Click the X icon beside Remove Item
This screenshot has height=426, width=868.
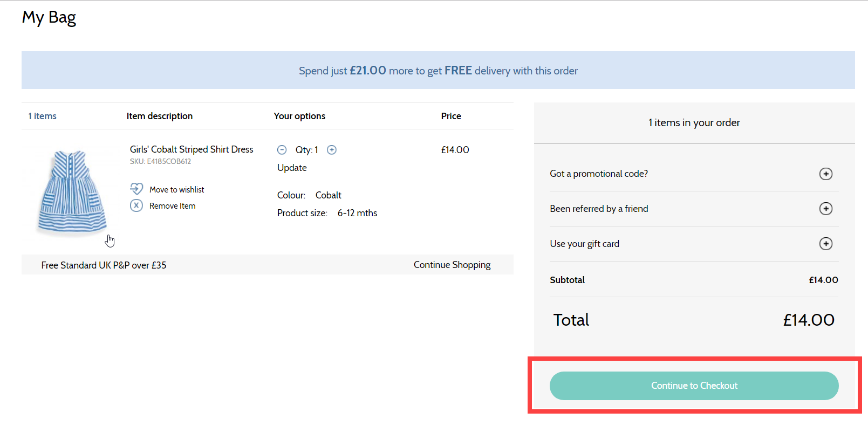click(x=136, y=205)
